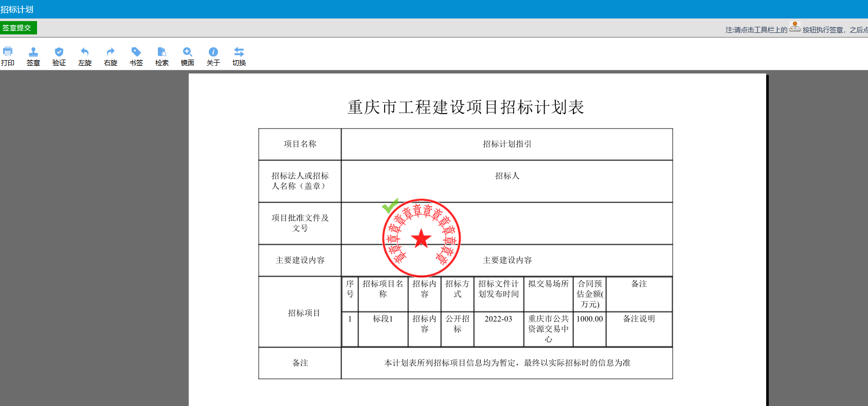Click the 打印 print icon
The height and width of the screenshot is (406, 868).
(8, 52)
